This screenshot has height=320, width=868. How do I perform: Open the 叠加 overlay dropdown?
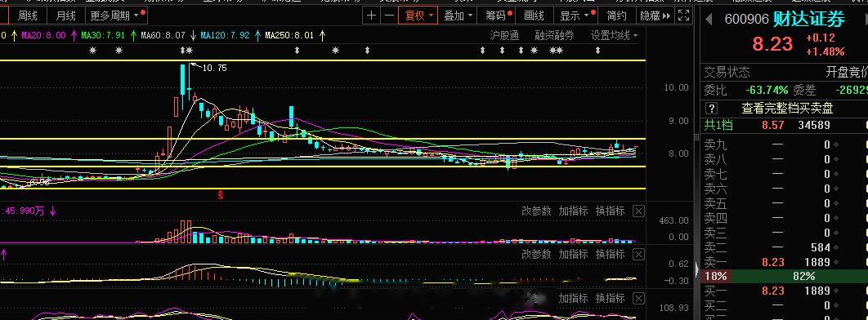tap(459, 16)
